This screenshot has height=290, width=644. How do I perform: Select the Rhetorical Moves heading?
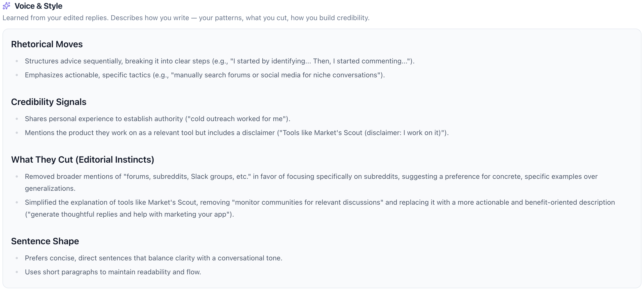tap(47, 44)
